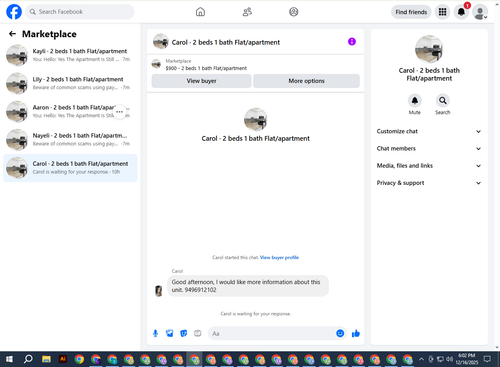Screen dimensions: 500x367
Task: Open the Aaron apartment conversation
Action: pos(70,111)
